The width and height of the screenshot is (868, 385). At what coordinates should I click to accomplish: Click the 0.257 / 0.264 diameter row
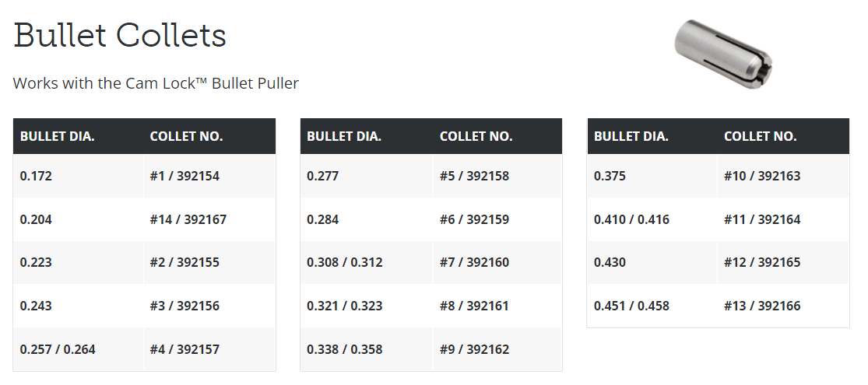144,349
